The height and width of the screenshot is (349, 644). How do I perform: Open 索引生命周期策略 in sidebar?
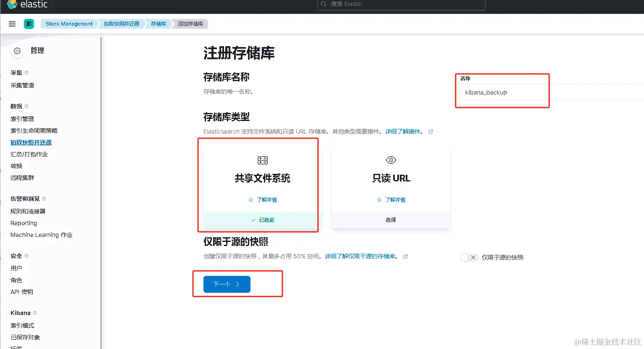pyautogui.click(x=34, y=131)
